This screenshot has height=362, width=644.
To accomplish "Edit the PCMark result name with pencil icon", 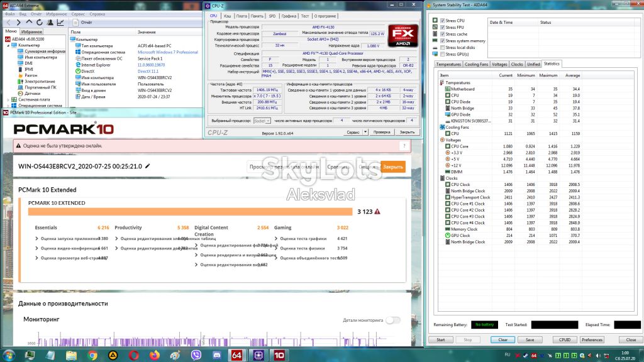I will coord(147,166).
